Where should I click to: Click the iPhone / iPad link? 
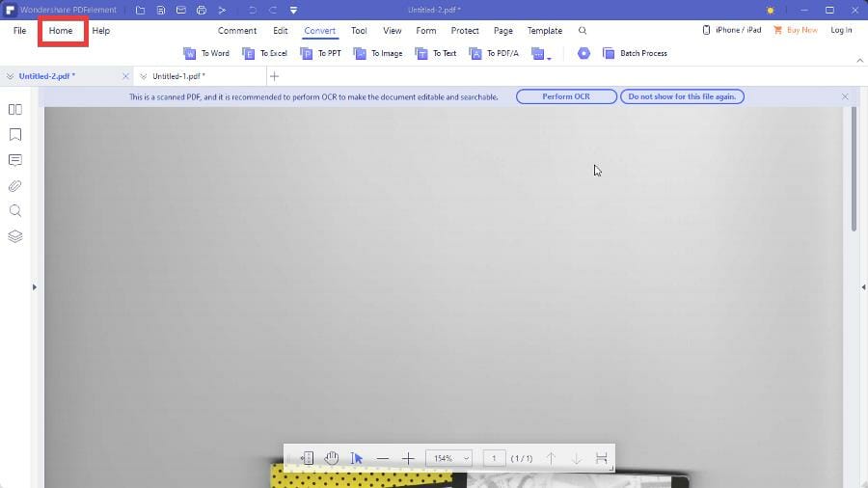pos(732,30)
